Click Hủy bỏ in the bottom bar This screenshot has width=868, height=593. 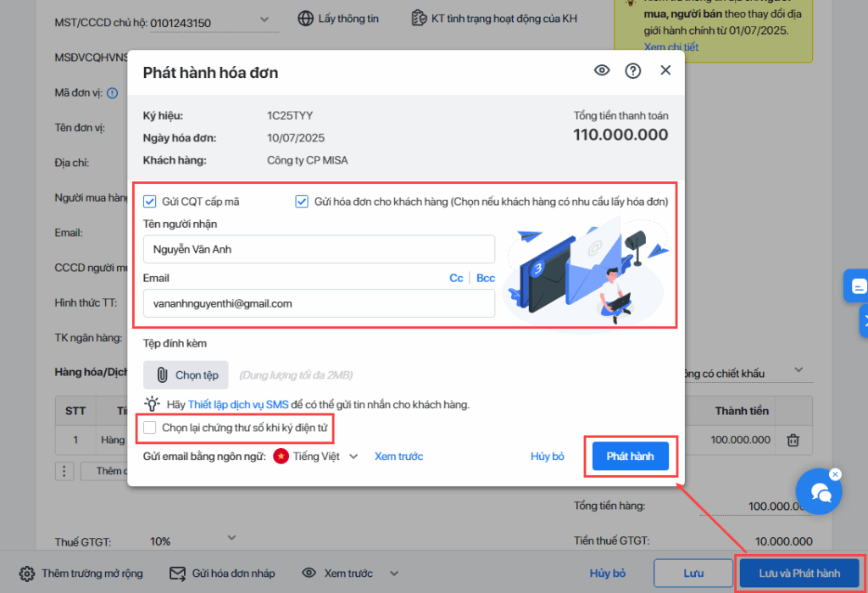607,573
